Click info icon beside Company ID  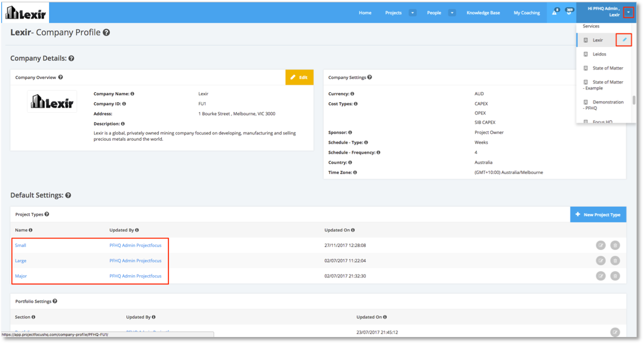click(x=124, y=104)
